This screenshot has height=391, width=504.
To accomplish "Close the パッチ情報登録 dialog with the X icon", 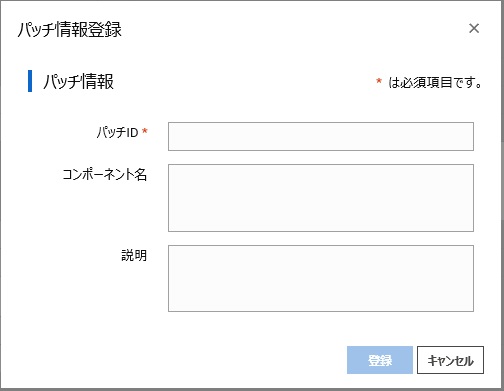I will [x=474, y=28].
